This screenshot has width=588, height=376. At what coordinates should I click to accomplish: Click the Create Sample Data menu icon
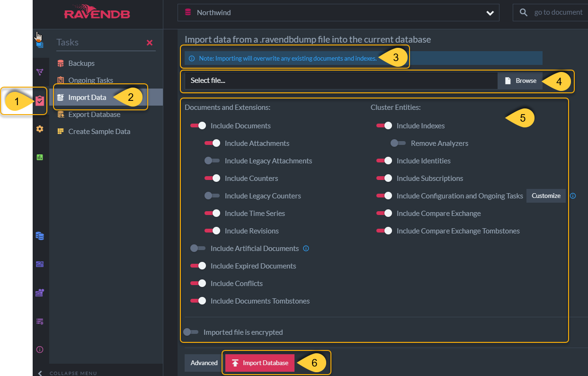(60, 131)
